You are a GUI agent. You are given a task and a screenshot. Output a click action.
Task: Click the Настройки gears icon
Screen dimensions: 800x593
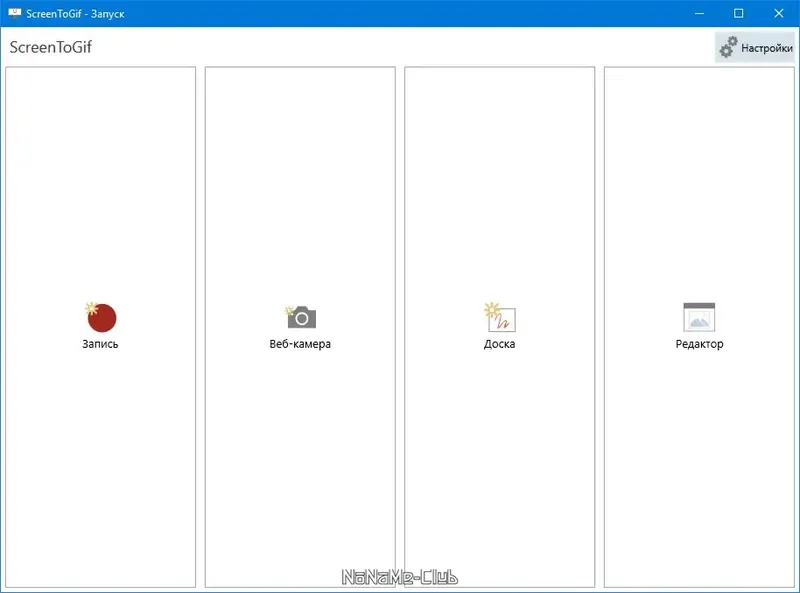tap(728, 47)
